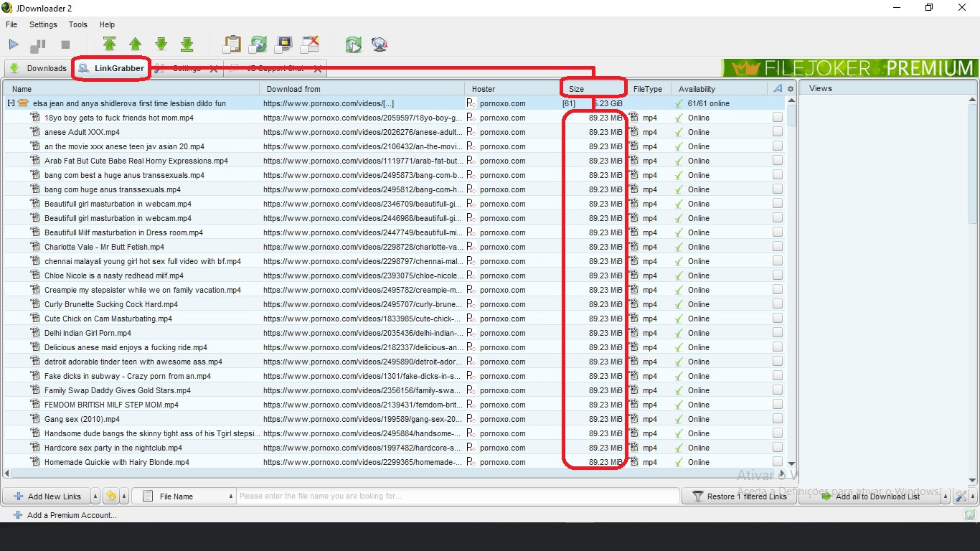This screenshot has height=551, width=980.
Task: Open the dropdown arrow beside the undo icon
Action: tap(124, 496)
